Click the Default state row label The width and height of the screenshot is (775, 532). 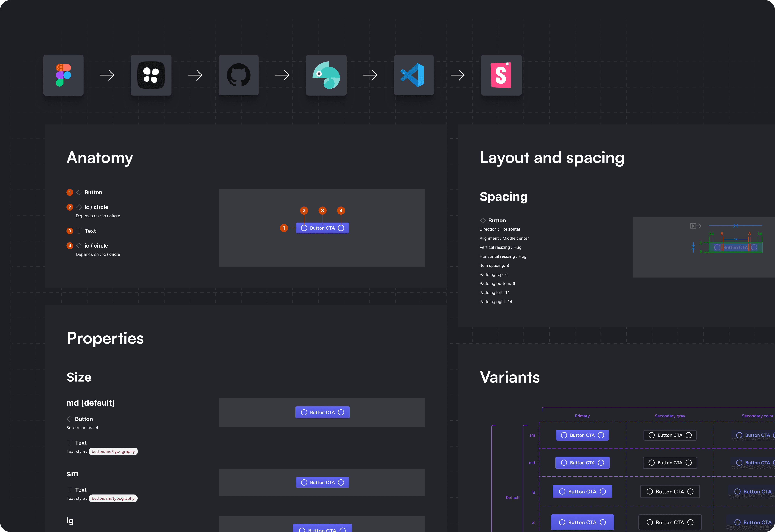point(512,497)
